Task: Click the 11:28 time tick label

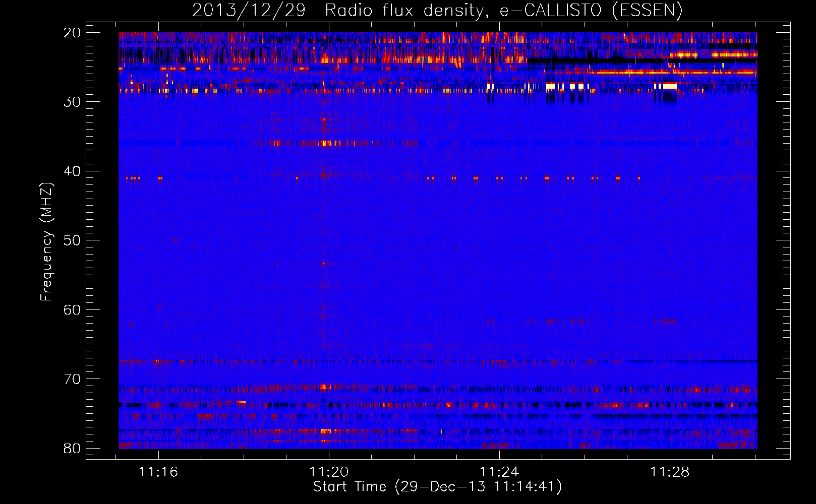Action: [x=670, y=472]
